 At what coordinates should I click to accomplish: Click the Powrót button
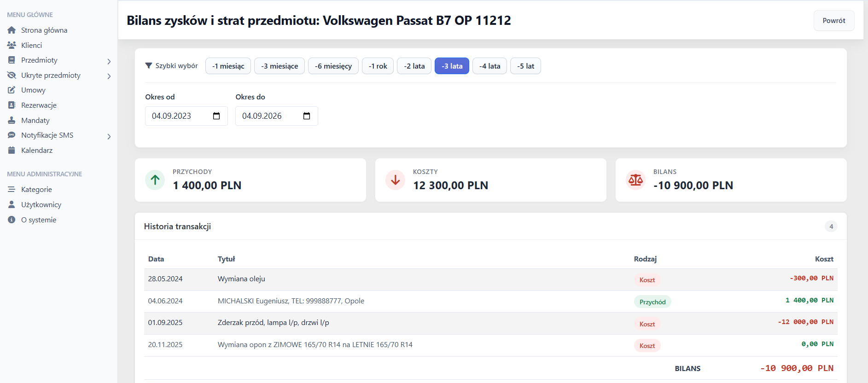(x=834, y=21)
